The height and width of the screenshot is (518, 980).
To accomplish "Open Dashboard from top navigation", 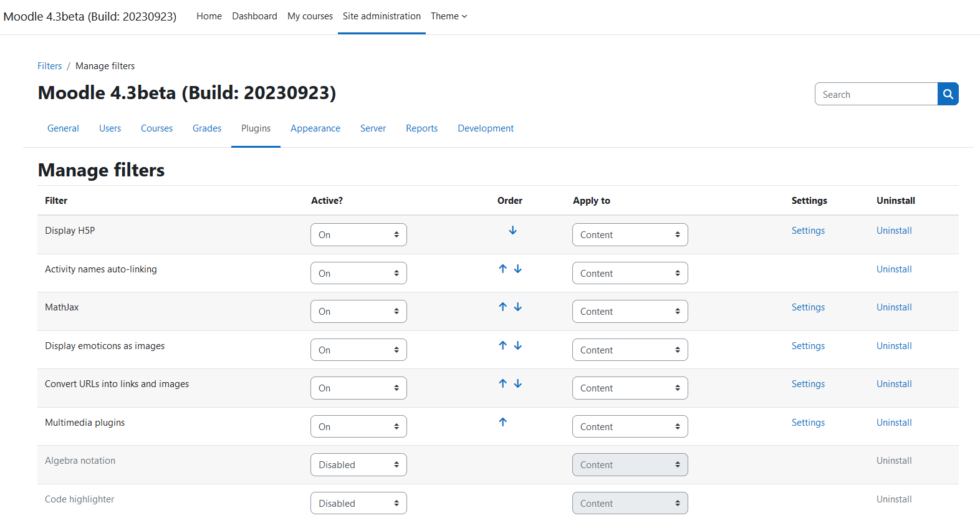I will point(254,16).
